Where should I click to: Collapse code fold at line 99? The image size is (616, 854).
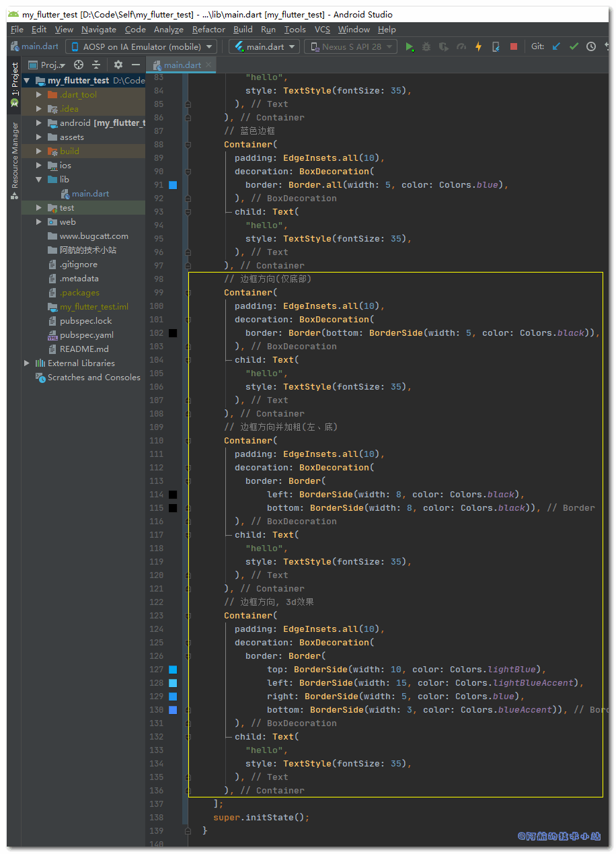point(188,293)
